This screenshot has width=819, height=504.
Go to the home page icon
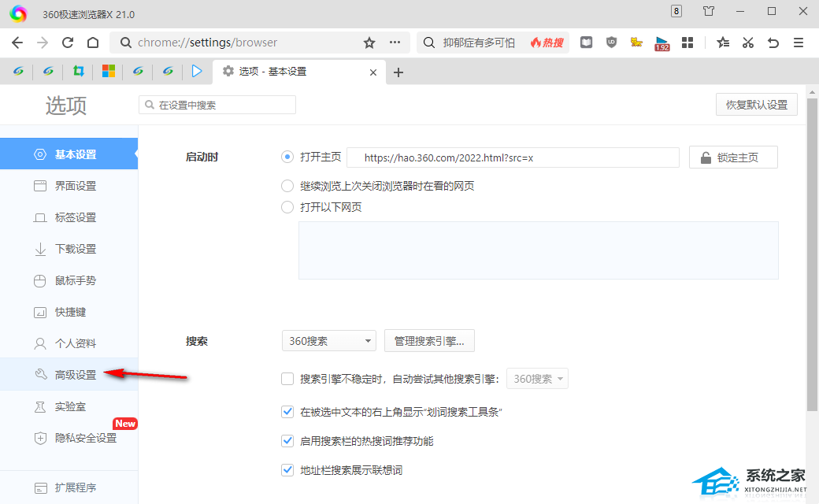(x=93, y=43)
